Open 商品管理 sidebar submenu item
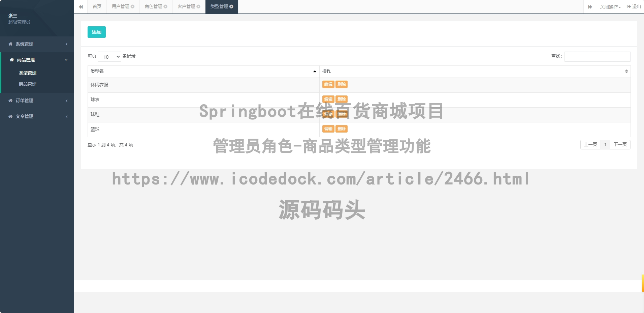Screen dimensions: 644x313 pyautogui.click(x=28, y=84)
